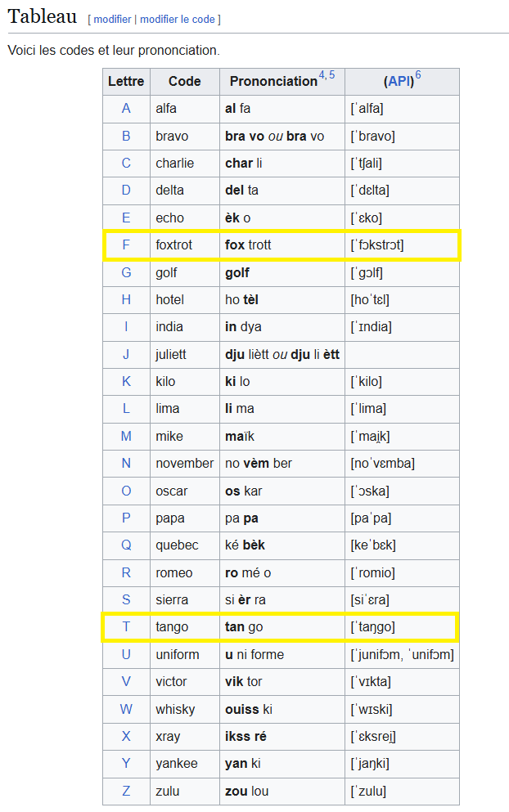The height and width of the screenshot is (812, 509).
Task: Click the letter W link
Action: [126, 708]
